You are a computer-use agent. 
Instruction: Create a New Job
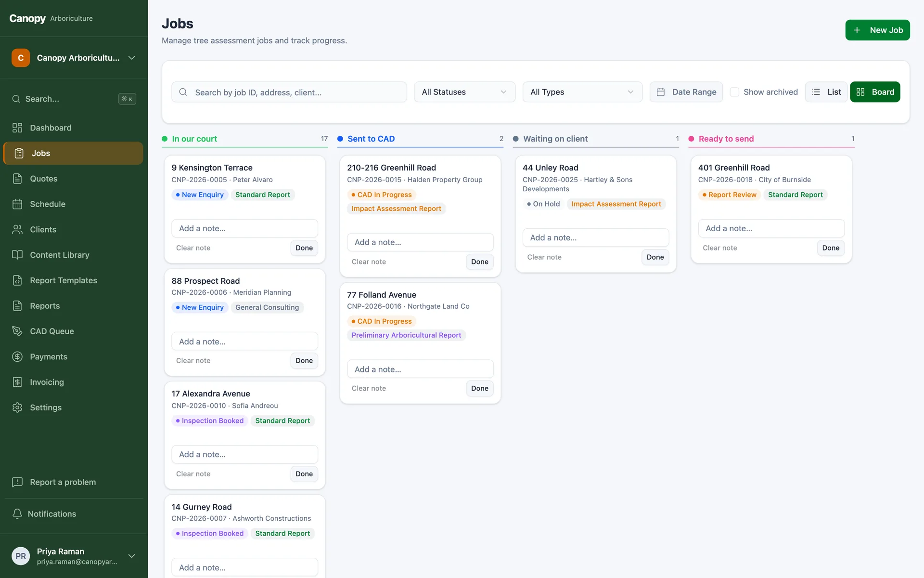click(x=877, y=30)
